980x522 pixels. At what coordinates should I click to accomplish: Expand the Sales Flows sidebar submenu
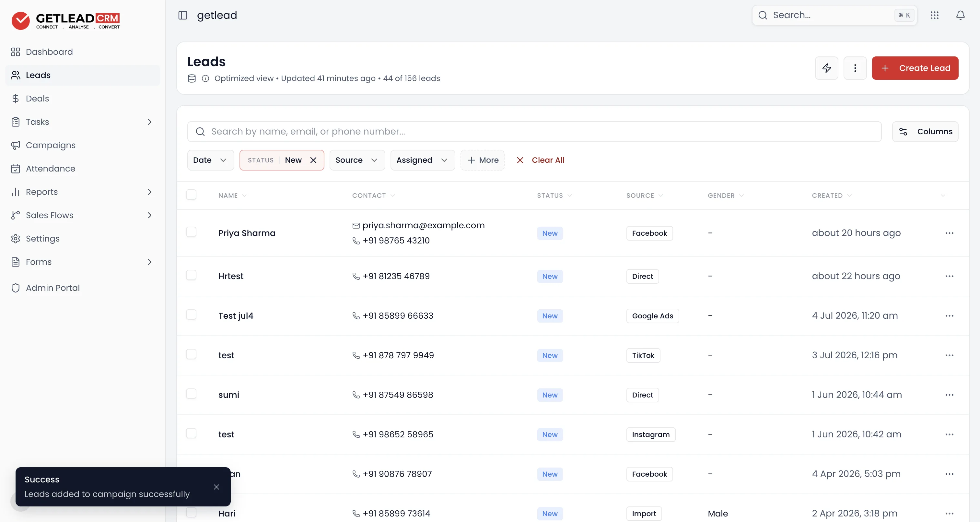(149, 216)
